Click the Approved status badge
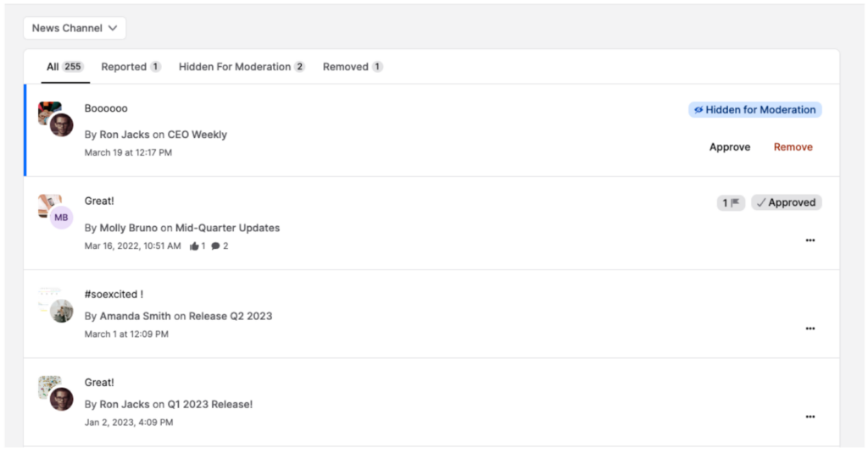The image size is (868, 453). tap(786, 203)
